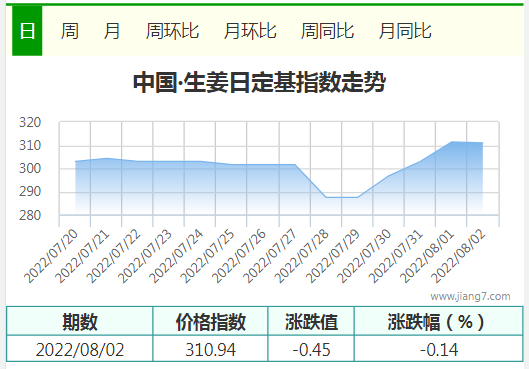Screen dimensions: 529x369
Task: Click the 期数 column header
Action: 80,321
